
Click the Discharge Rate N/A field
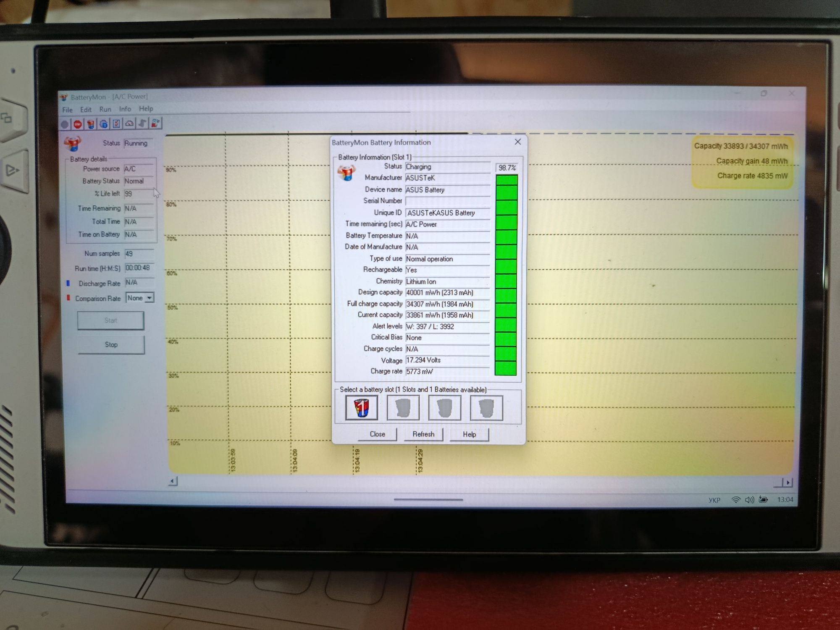pyautogui.click(x=140, y=283)
